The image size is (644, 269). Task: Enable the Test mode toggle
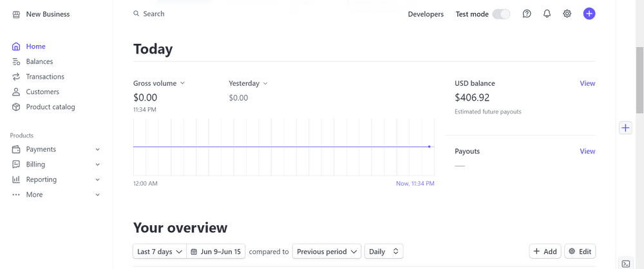click(x=500, y=14)
